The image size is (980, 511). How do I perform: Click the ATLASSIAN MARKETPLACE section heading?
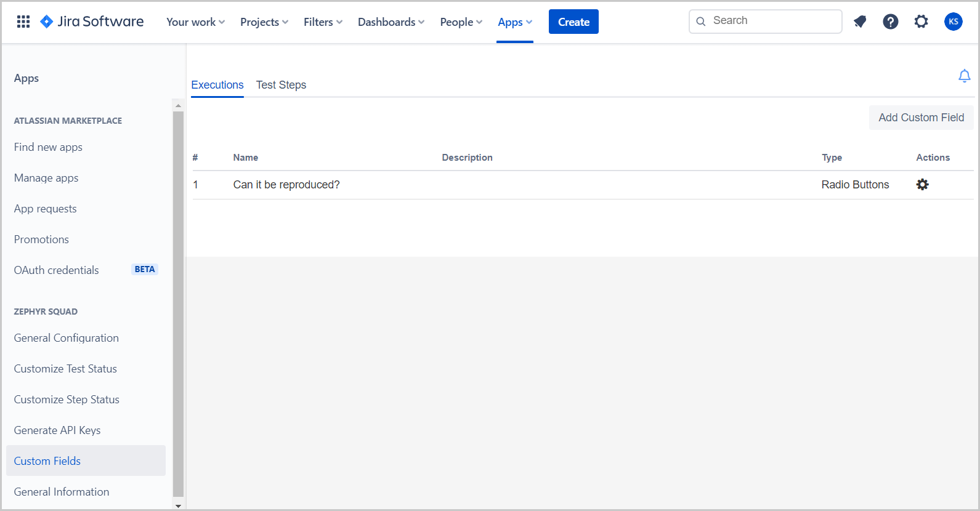click(68, 121)
